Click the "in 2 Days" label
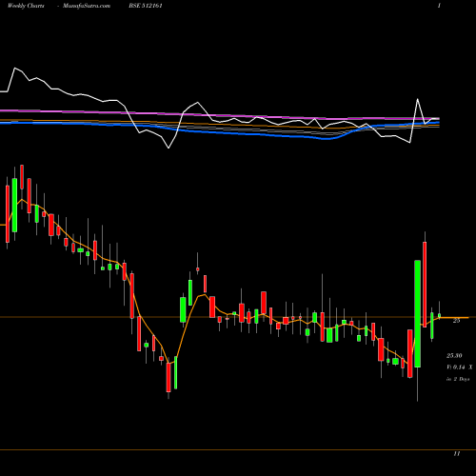476x476 pixels. point(458,379)
